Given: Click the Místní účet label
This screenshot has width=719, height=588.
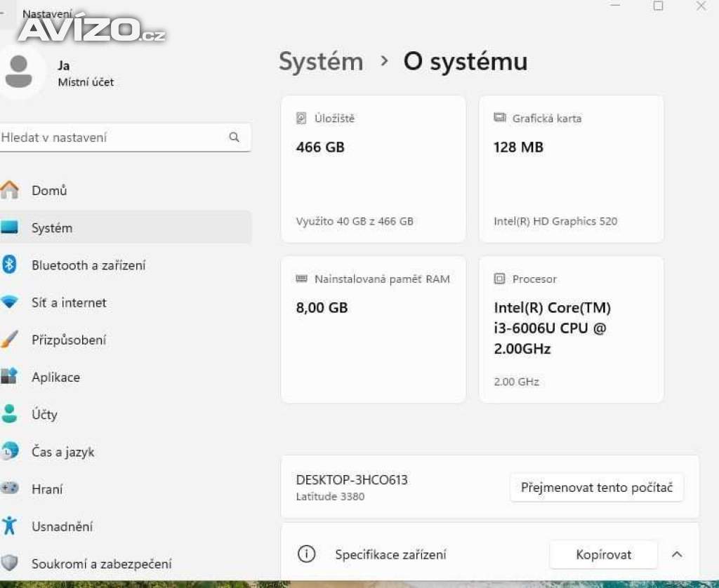Looking at the screenshot, I should 86,82.
